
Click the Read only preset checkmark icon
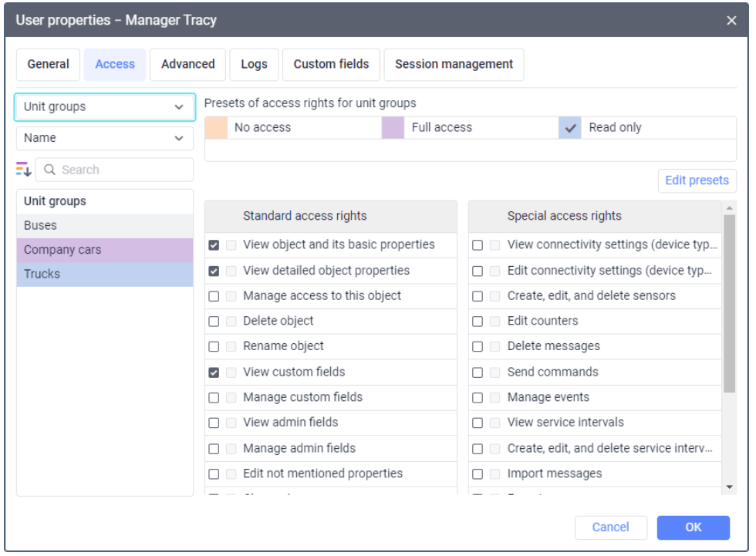coord(571,128)
